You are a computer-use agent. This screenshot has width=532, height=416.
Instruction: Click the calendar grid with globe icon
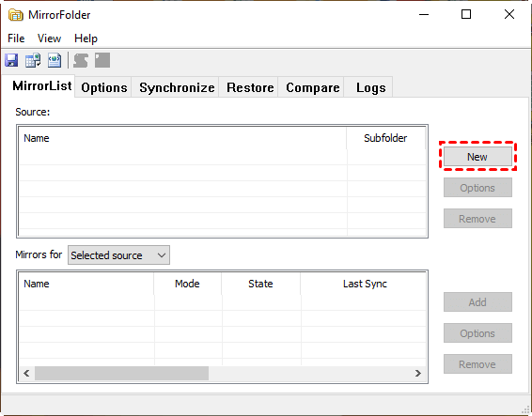click(33, 60)
